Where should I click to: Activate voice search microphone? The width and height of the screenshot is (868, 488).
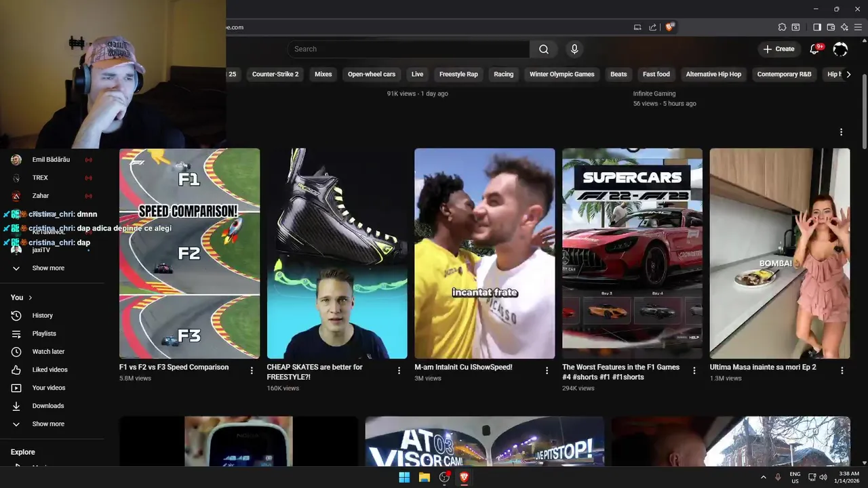pos(574,49)
